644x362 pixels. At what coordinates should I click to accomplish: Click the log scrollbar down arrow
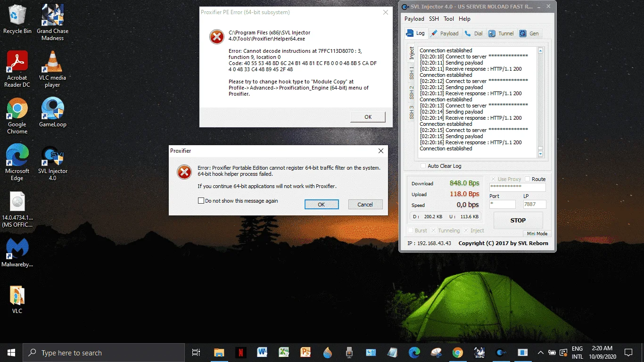pyautogui.click(x=540, y=154)
